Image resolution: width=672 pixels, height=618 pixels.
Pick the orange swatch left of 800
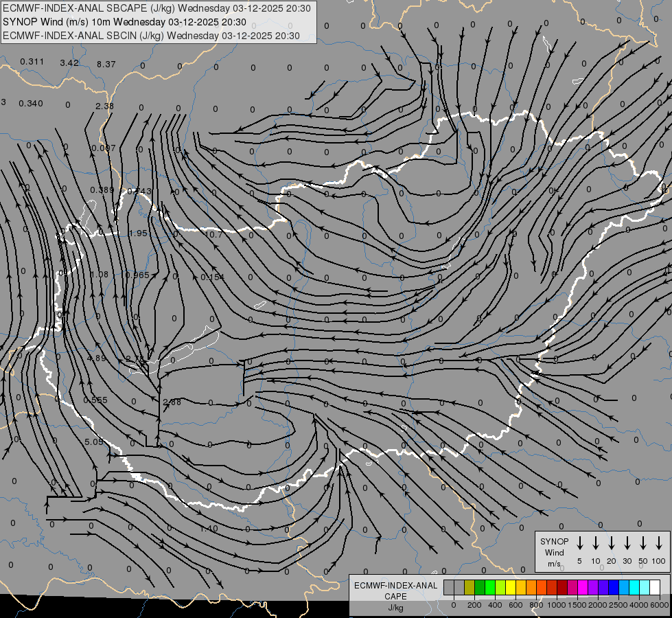point(531,587)
